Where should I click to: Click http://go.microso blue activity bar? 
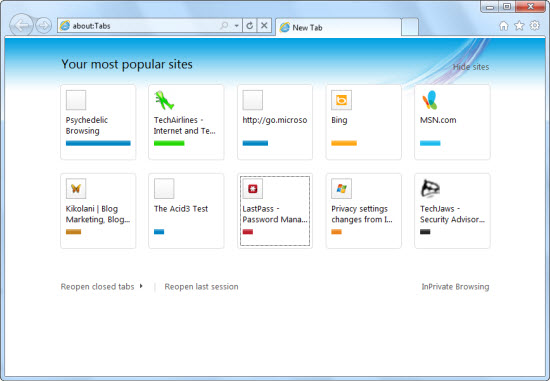pyautogui.click(x=255, y=143)
